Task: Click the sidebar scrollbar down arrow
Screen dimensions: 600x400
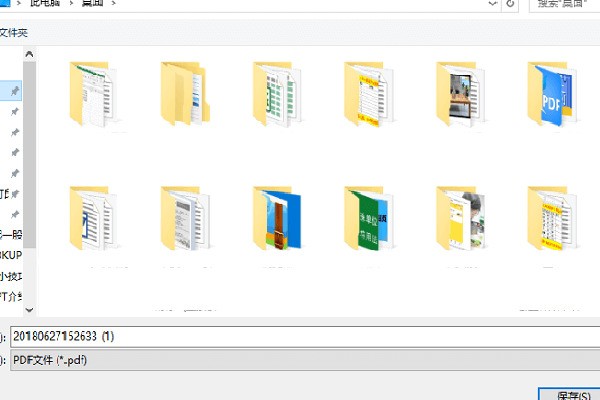Action: 29,310
